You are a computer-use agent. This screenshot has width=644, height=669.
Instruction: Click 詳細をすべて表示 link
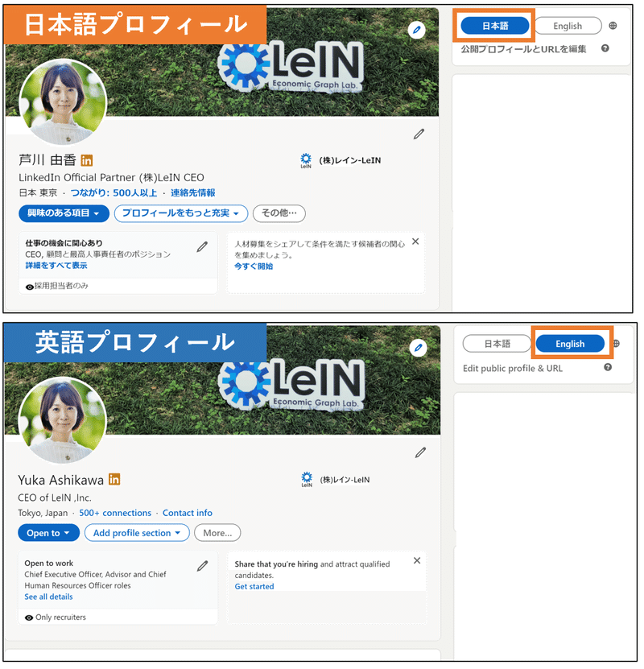pos(56,266)
